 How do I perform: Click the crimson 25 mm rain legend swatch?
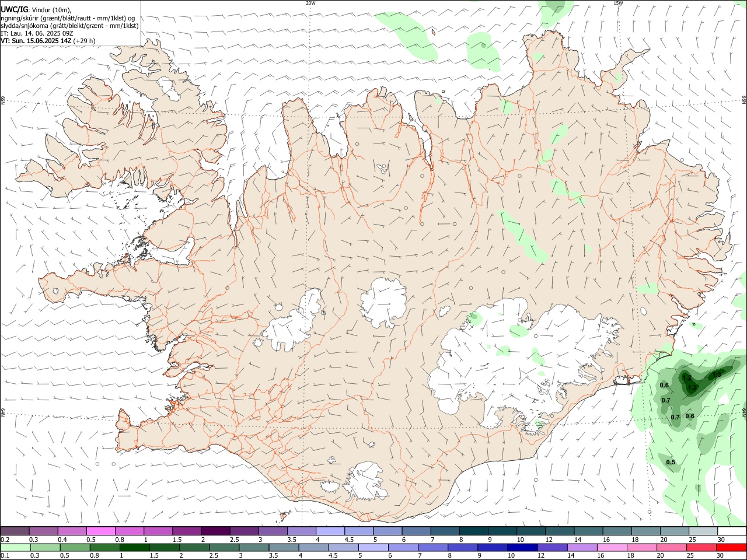point(700,547)
